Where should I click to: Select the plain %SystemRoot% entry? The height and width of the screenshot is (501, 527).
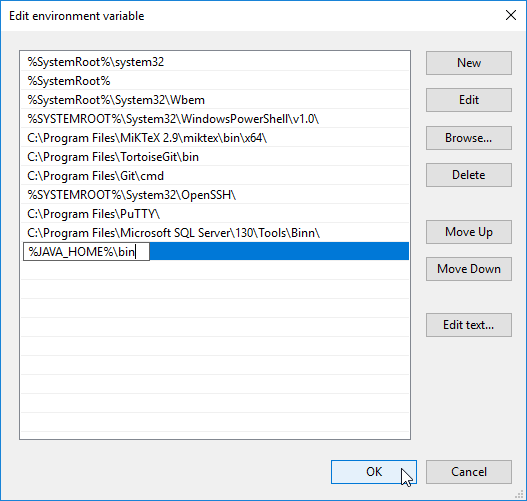tap(215, 81)
